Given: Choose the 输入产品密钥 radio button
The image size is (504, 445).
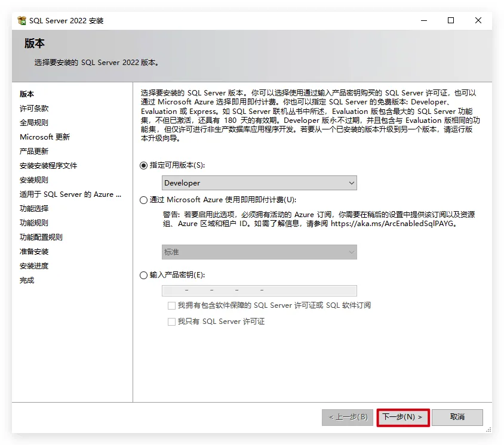Looking at the screenshot, I should pyautogui.click(x=143, y=275).
